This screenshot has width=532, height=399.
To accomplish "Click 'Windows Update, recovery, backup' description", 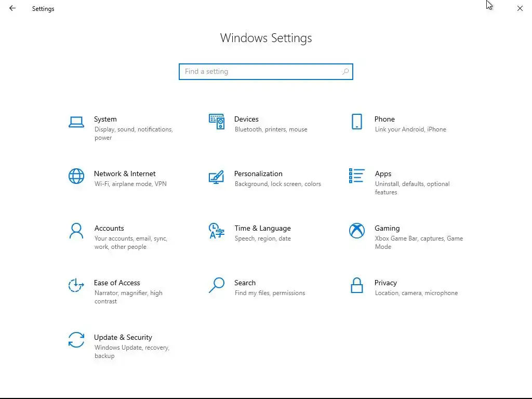I will coord(131,352).
